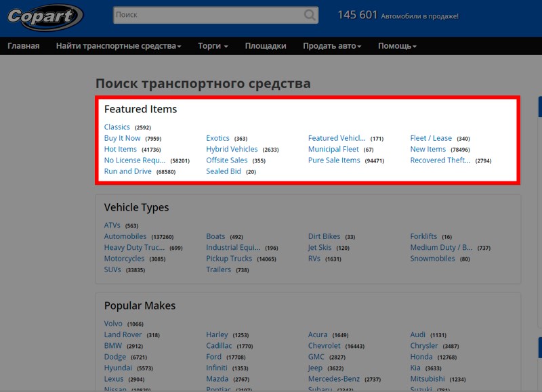The width and height of the screenshot is (542, 392).
Task: Open the Cadillac make link
Action: (219, 346)
